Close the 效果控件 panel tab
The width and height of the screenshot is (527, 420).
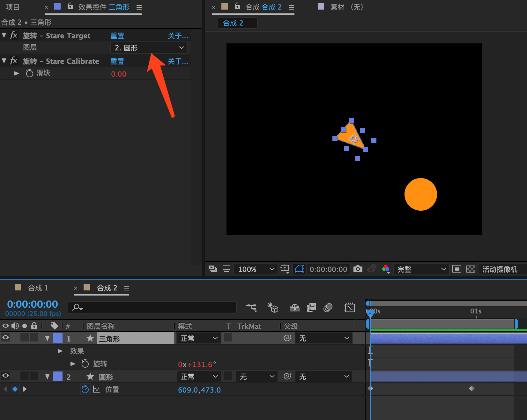pos(46,7)
